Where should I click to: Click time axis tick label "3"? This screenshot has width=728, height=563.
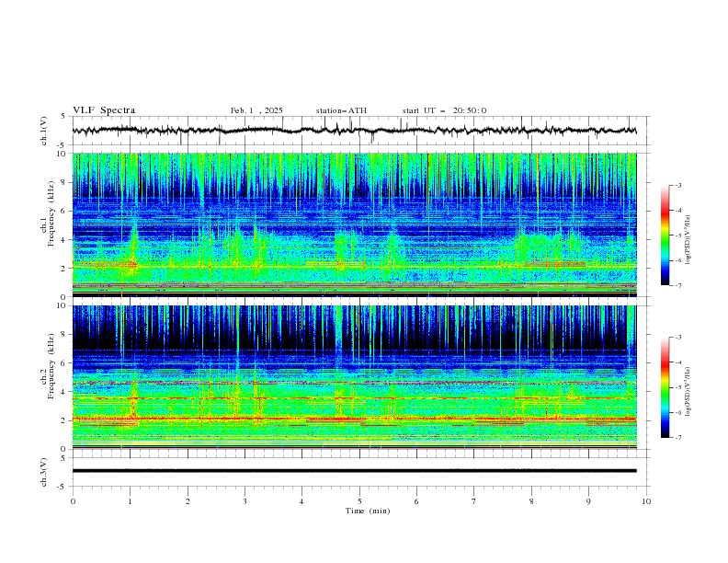[245, 501]
